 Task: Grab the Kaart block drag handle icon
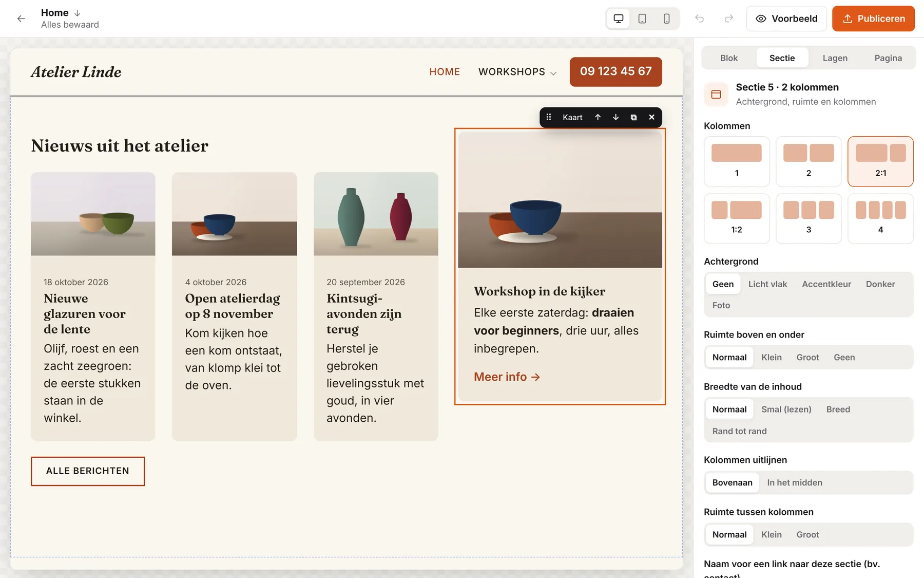click(549, 117)
